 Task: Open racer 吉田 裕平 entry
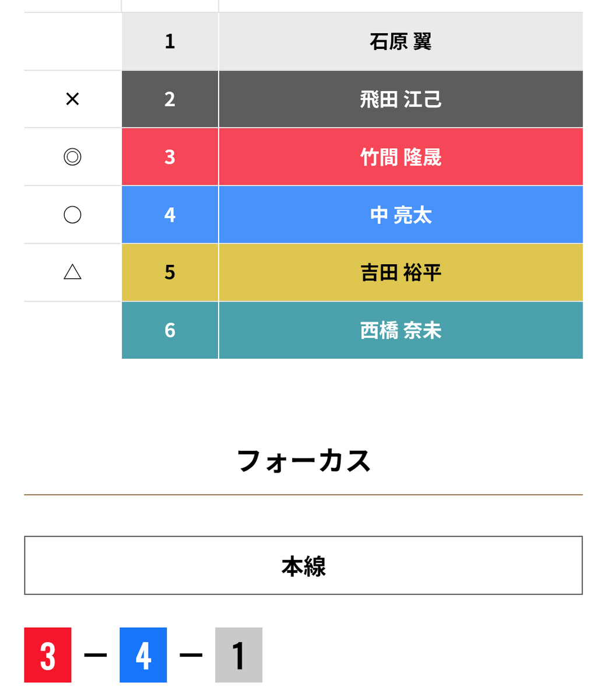401,272
